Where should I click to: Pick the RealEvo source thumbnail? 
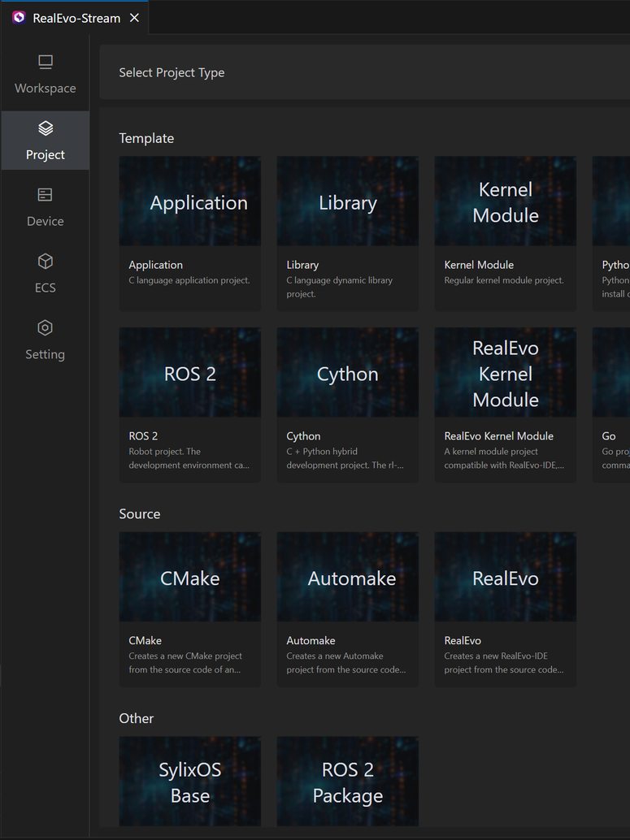(505, 577)
